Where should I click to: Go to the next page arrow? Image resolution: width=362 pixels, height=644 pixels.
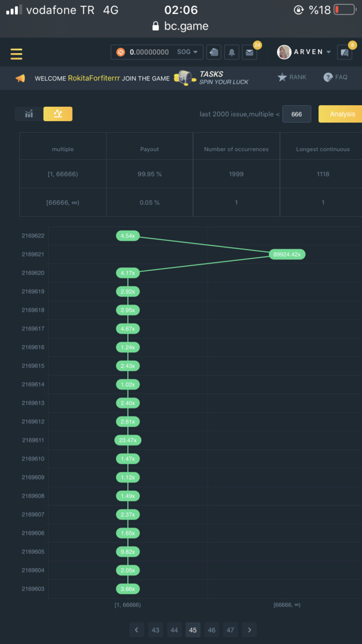pos(249,630)
